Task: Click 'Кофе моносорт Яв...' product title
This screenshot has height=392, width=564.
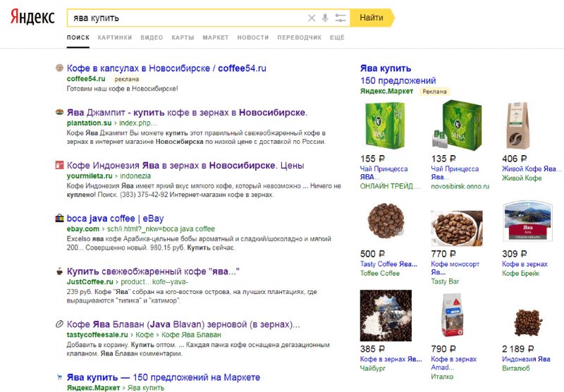Action: pyautogui.click(x=455, y=268)
